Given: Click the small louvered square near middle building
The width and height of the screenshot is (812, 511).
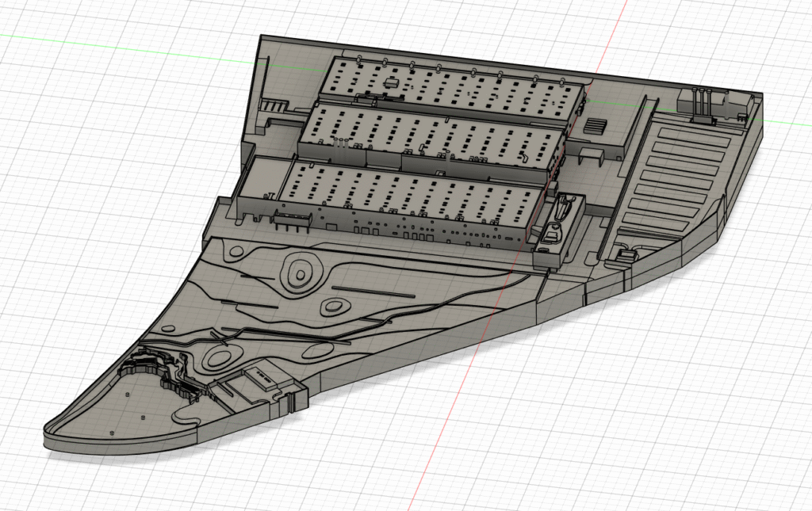Looking at the screenshot, I should pyautogui.click(x=594, y=126).
